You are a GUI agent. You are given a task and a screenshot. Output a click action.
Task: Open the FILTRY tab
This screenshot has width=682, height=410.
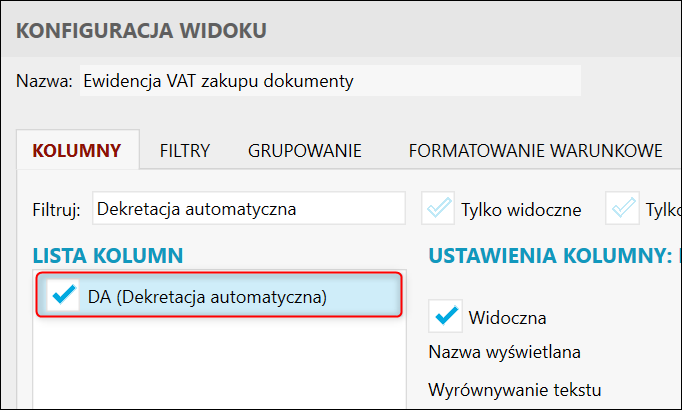(x=185, y=152)
